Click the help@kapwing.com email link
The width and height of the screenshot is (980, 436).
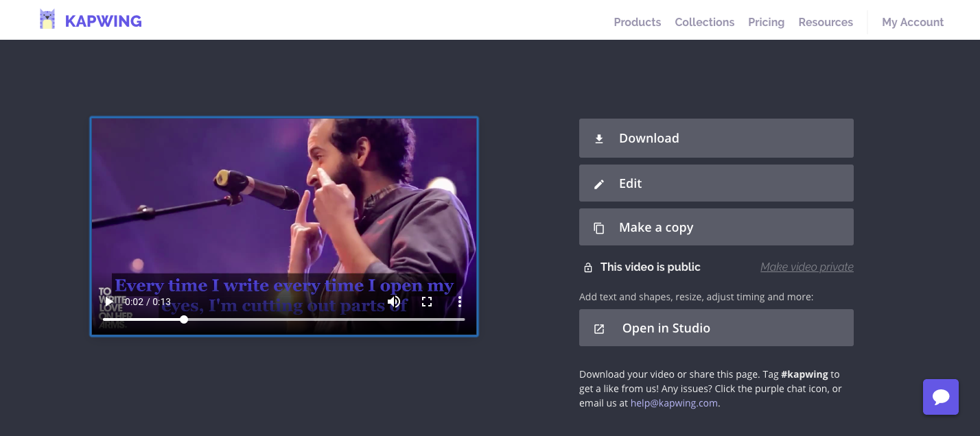[x=674, y=403]
